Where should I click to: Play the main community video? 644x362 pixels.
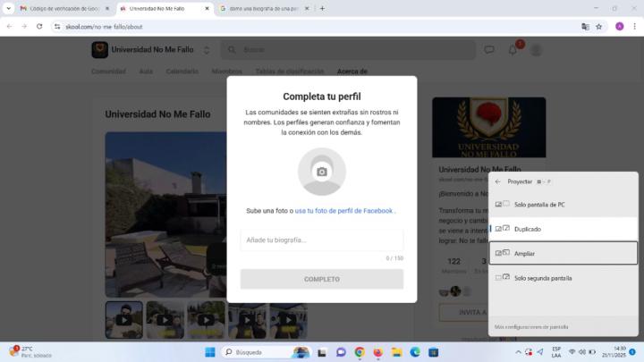[166, 215]
